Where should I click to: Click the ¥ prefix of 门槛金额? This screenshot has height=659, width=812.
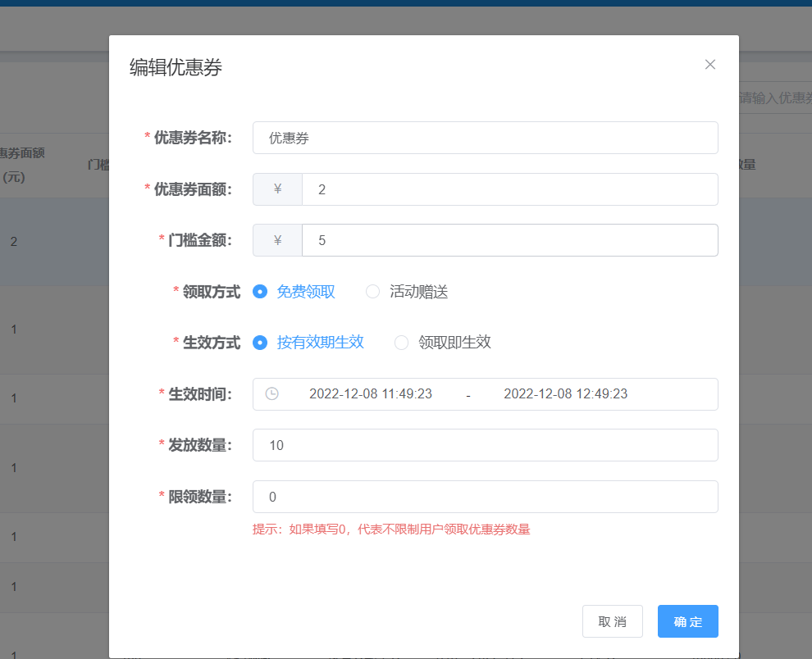[277, 240]
